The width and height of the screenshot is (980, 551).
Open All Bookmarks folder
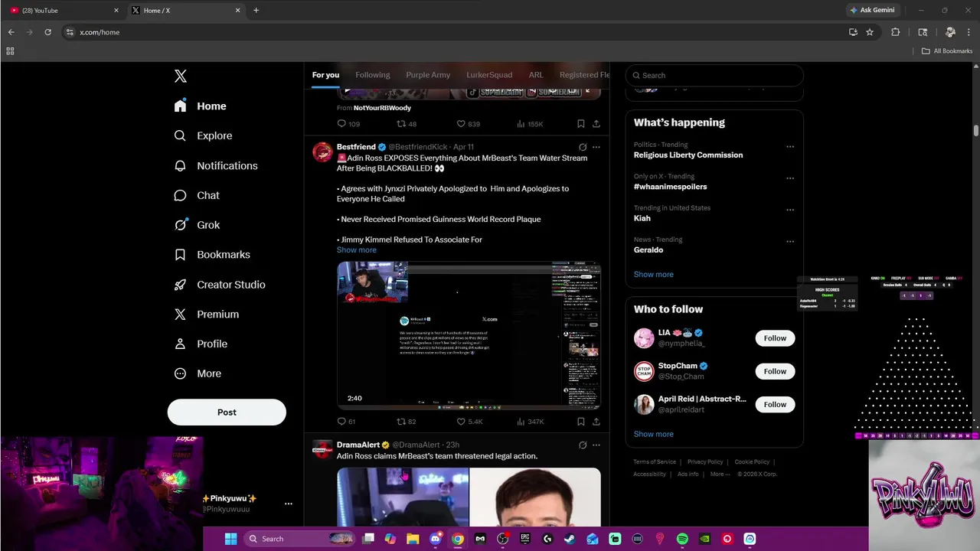pos(947,51)
